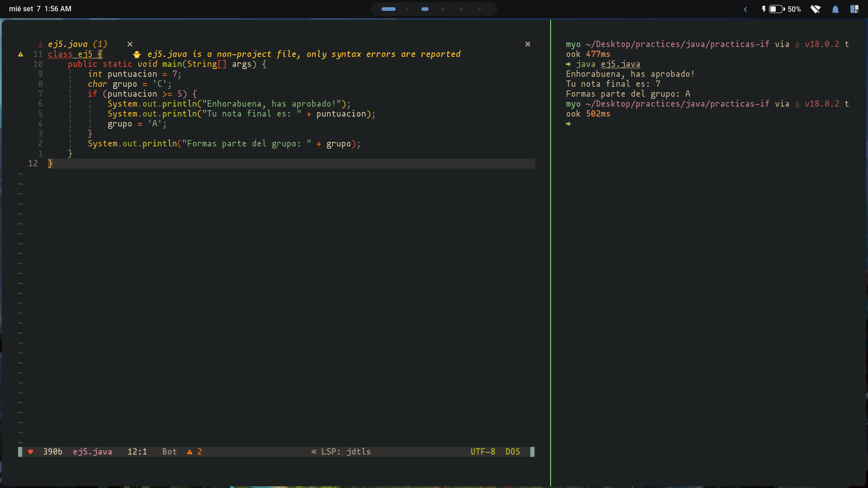This screenshot has height=488, width=868.
Task: Open the notification bell in top bar
Action: point(835,9)
